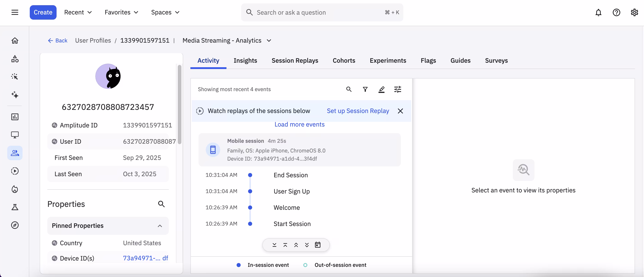Collapse the Pinned Properties section
Screen dimensions: 644x277
click(x=160, y=226)
